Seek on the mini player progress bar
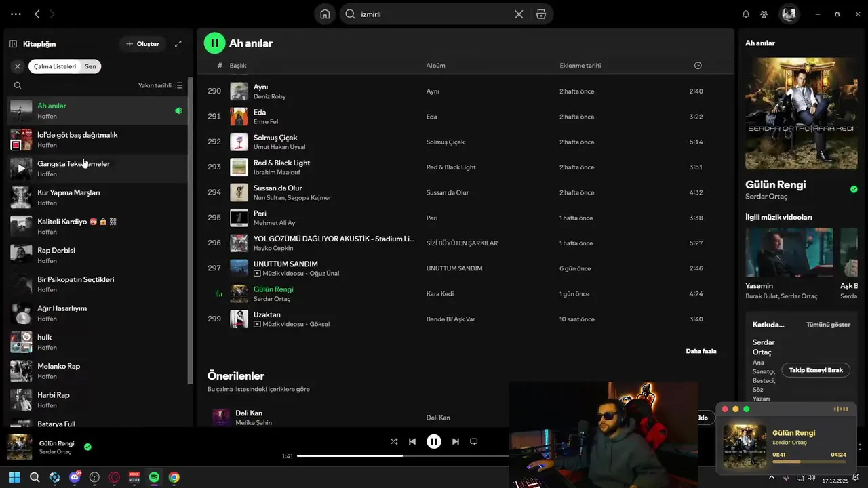Viewport: 868px width, 488px height. (x=809, y=462)
